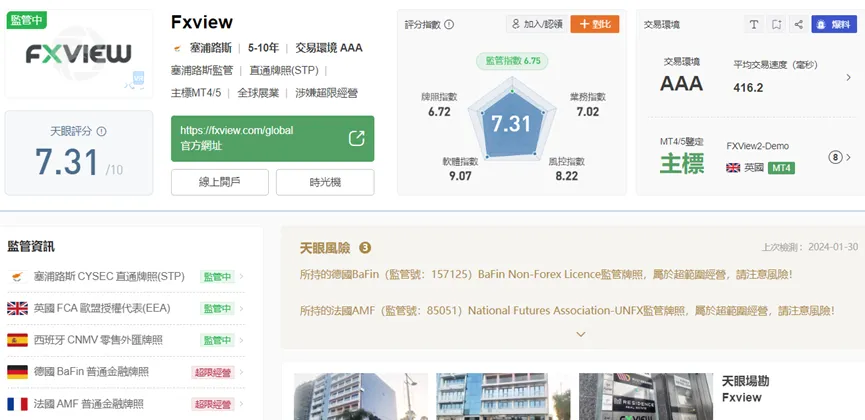The image size is (865, 420).
Task: Click 直通牌照(STP) tag in header
Action: 284,71
